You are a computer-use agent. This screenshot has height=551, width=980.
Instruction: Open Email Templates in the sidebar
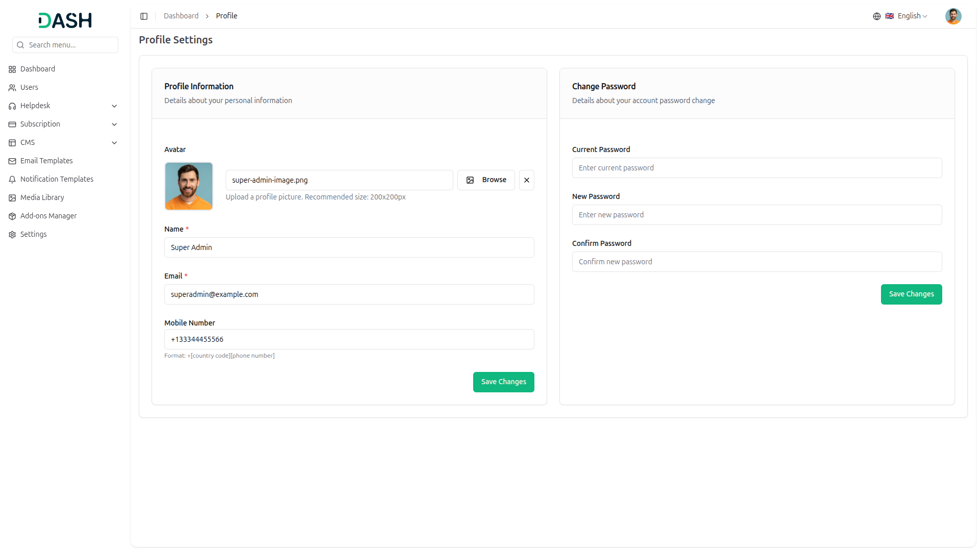pos(46,161)
